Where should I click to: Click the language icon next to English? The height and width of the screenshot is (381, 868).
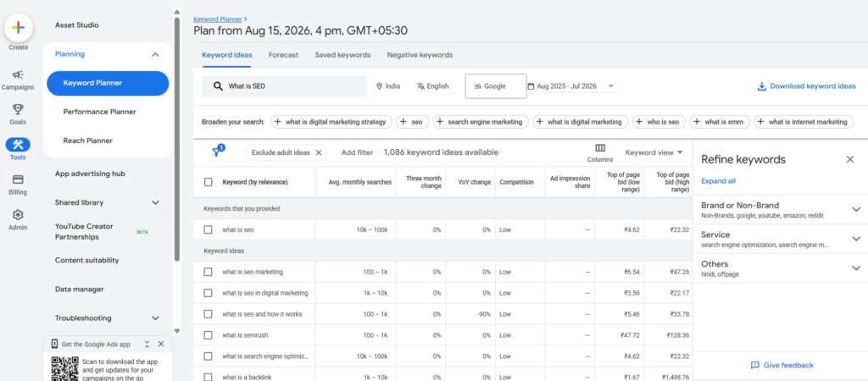click(x=420, y=86)
